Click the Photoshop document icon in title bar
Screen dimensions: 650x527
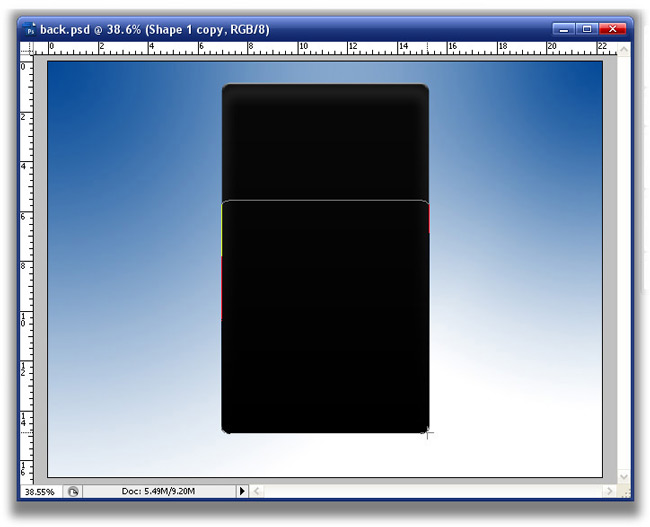(x=30, y=29)
